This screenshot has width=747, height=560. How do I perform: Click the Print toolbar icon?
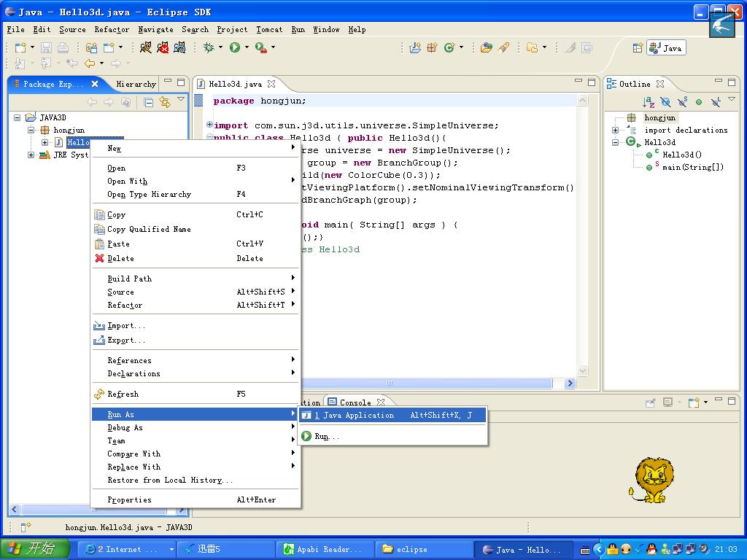63,47
